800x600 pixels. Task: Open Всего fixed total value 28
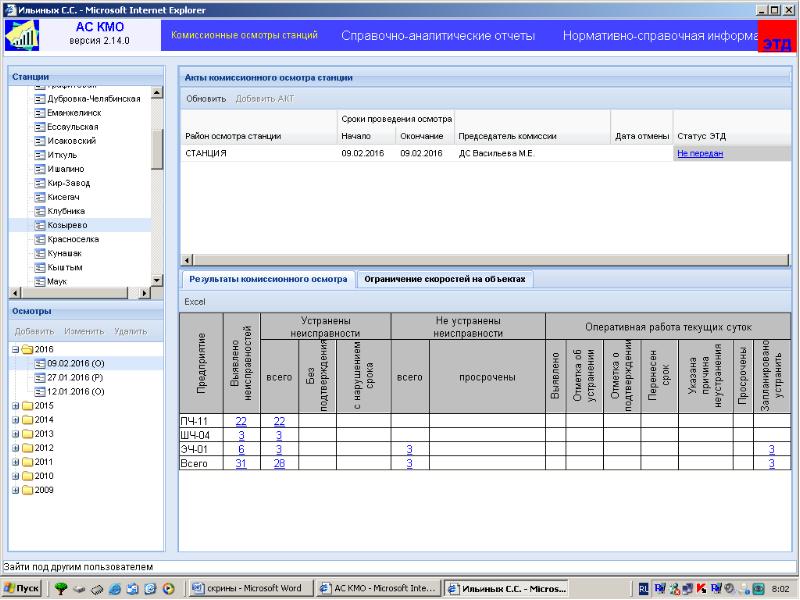(x=279, y=463)
